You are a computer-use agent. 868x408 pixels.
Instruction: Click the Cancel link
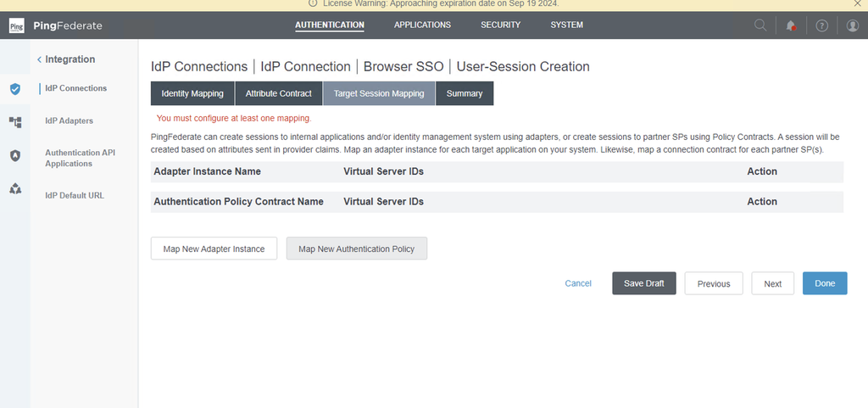pos(578,283)
